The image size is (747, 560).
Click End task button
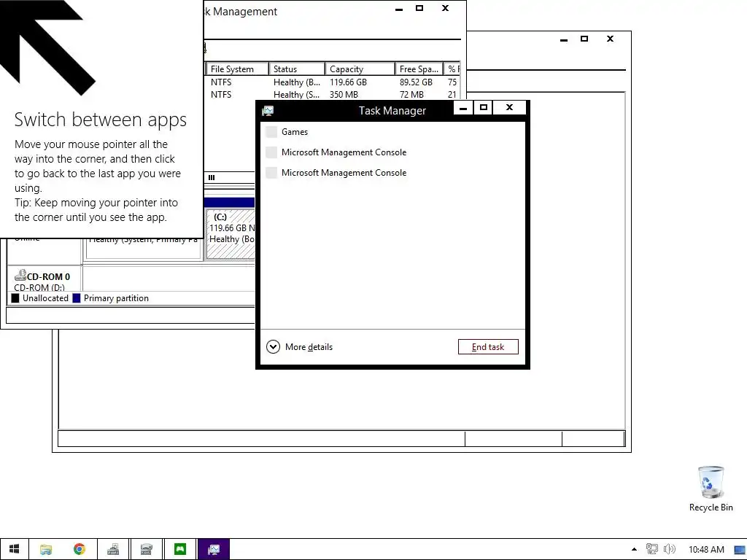(488, 346)
